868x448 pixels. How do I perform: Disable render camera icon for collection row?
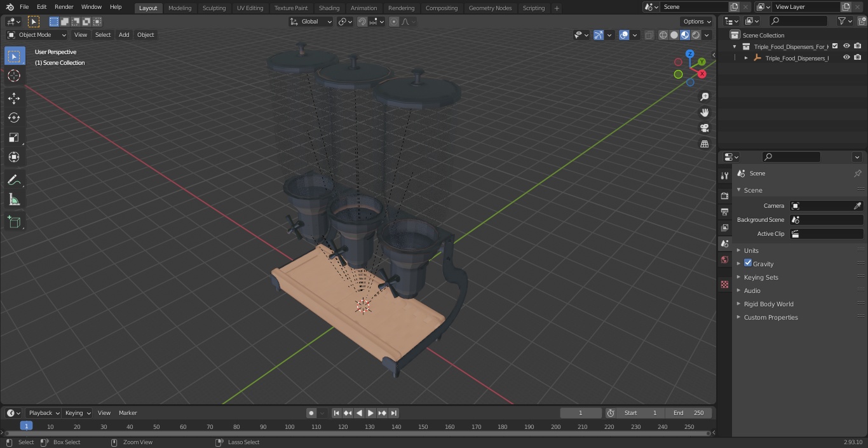[x=858, y=46]
